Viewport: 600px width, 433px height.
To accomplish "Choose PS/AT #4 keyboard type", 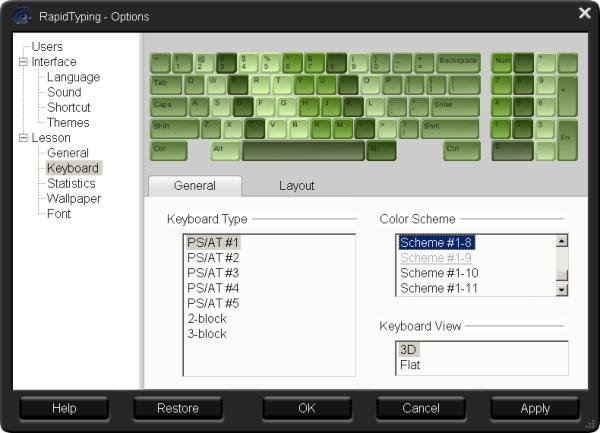I will tap(213, 288).
